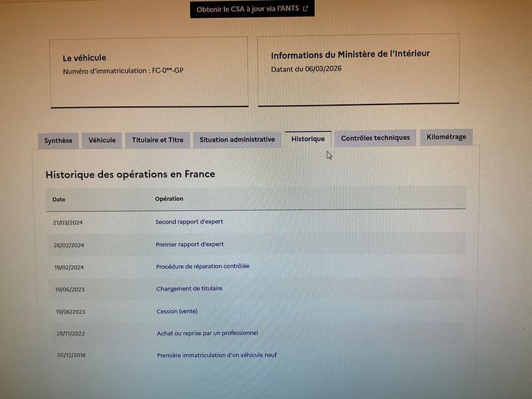The height and width of the screenshot is (399, 532).
Task: Click the date 21/03/2024
Action: tap(68, 223)
